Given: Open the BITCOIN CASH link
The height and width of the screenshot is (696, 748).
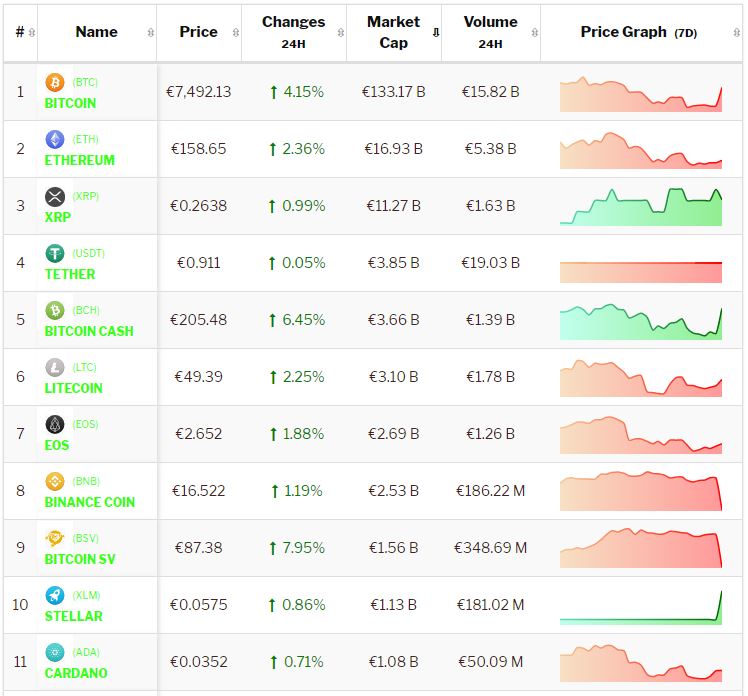Looking at the screenshot, I should [88, 331].
